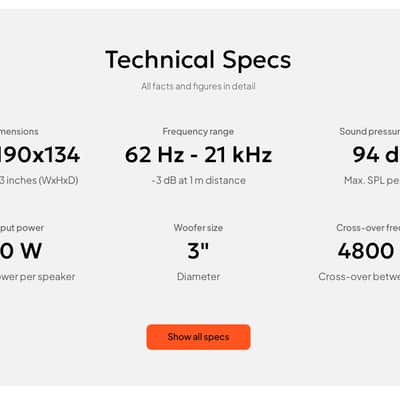Select the Woofer size label
Screen dimensions: 400x400
click(198, 228)
